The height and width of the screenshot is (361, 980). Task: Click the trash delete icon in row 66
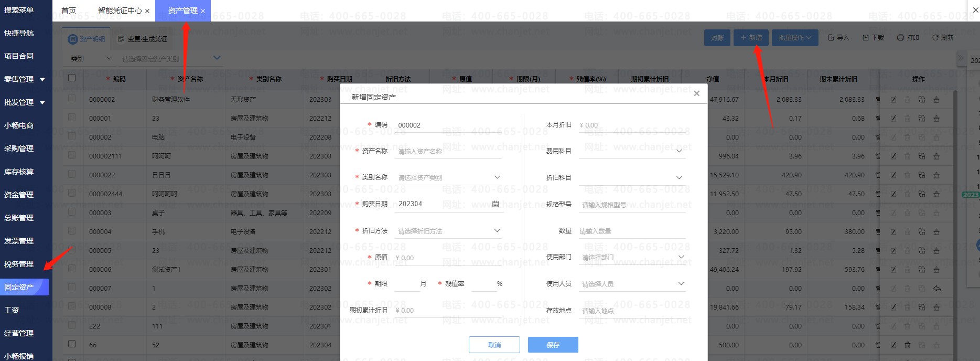pos(908,345)
